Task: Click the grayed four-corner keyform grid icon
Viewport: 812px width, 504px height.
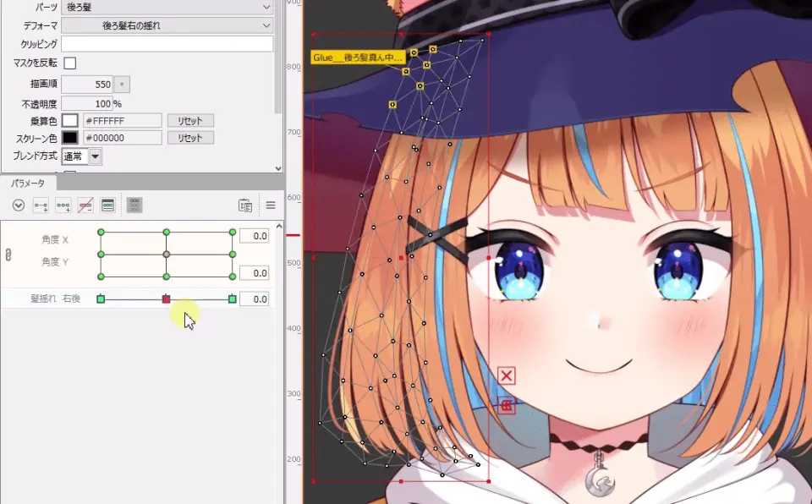Action: pyautogui.click(x=134, y=205)
